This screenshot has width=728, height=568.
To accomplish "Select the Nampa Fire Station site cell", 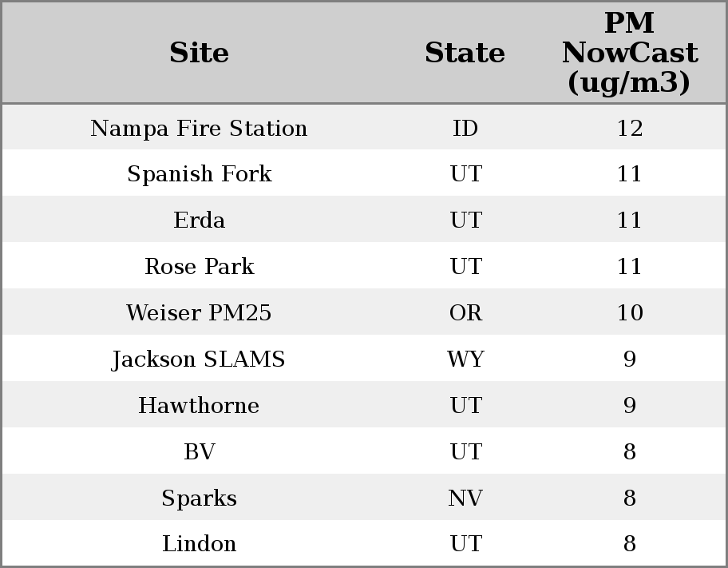I will (199, 128).
